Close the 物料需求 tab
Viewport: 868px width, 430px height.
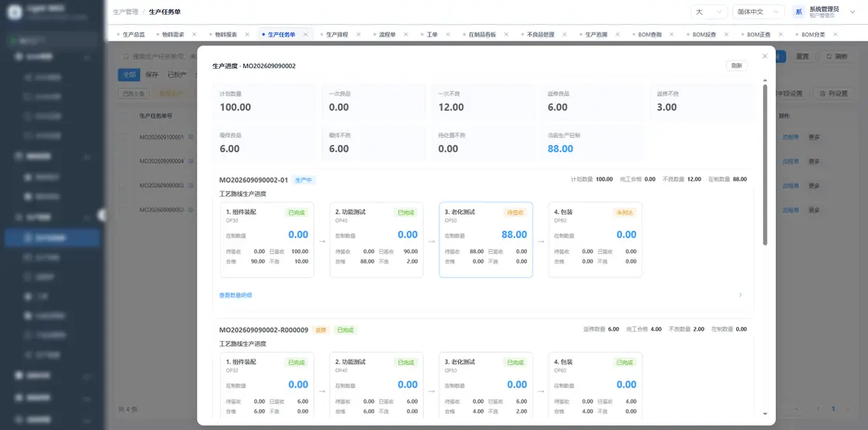tap(195, 34)
